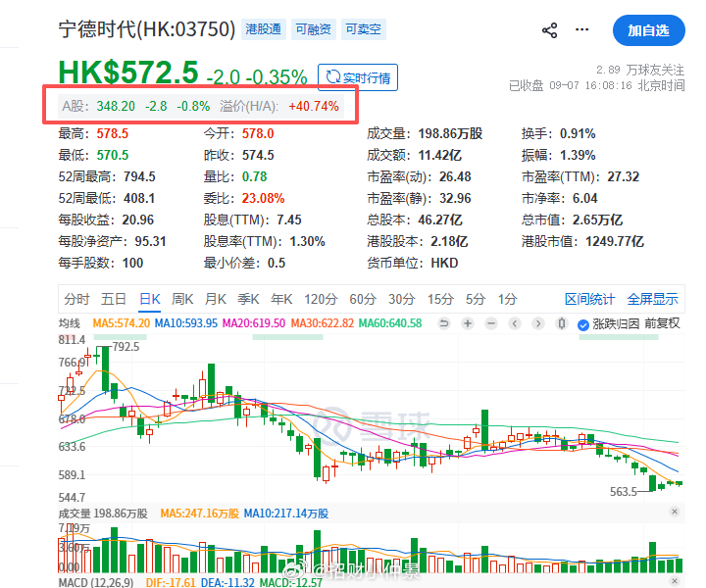Click 全屏显示 to view fullscreen

pos(652,299)
